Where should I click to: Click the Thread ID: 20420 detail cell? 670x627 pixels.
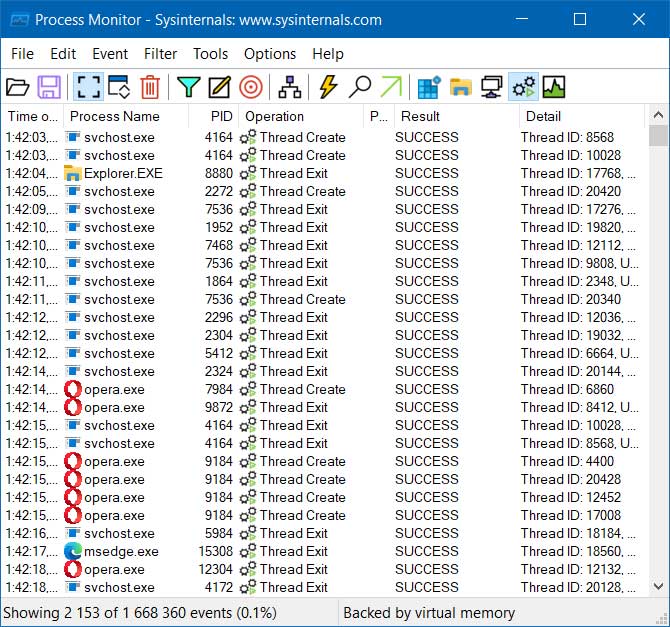coord(570,191)
